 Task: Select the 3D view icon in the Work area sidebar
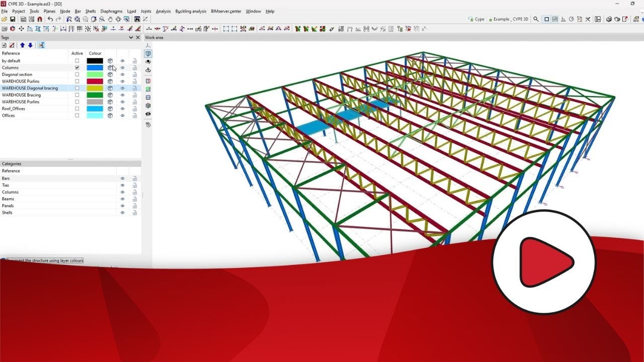point(148,53)
